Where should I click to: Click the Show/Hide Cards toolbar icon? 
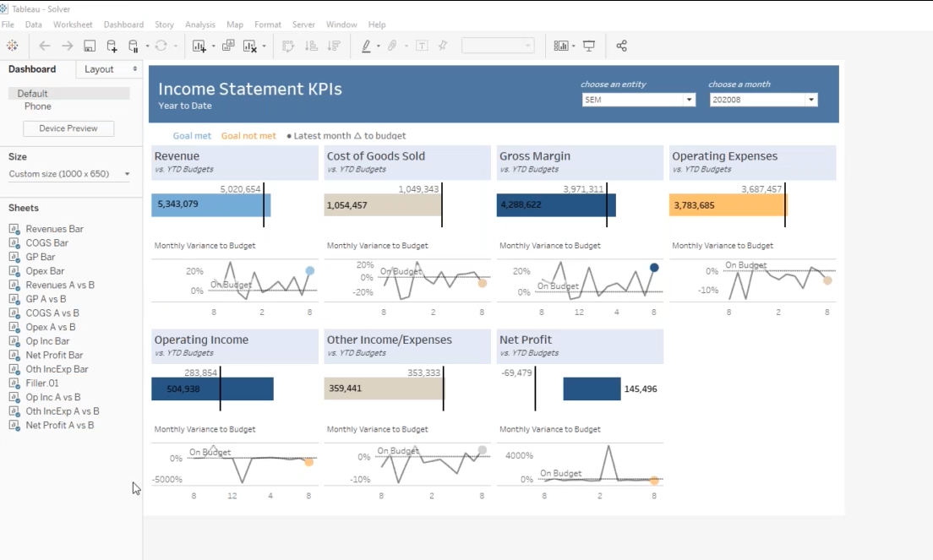point(560,46)
